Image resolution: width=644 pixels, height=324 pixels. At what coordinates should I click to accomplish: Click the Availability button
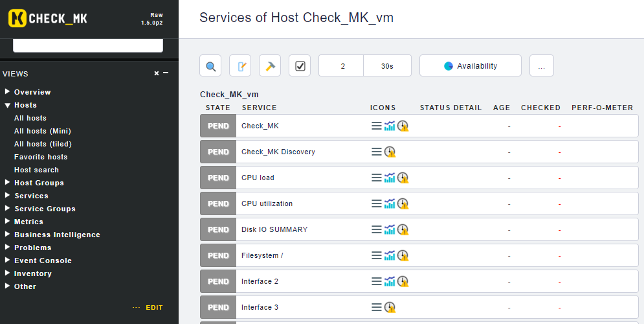tap(471, 65)
